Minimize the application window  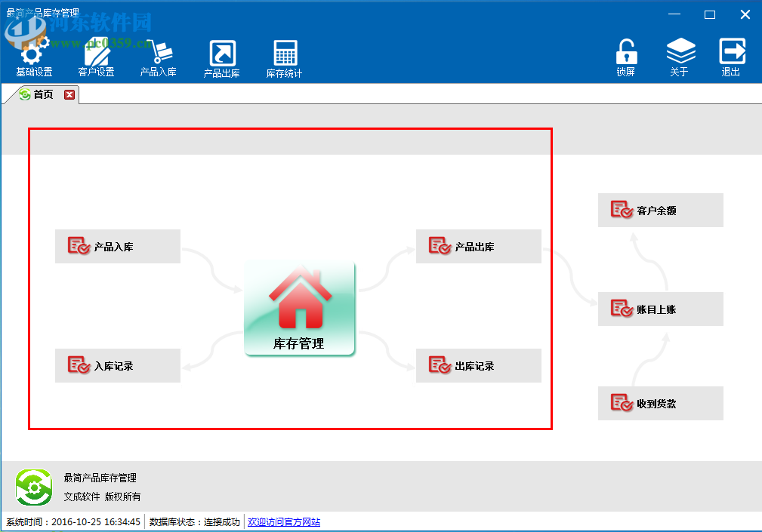pyautogui.click(x=674, y=14)
